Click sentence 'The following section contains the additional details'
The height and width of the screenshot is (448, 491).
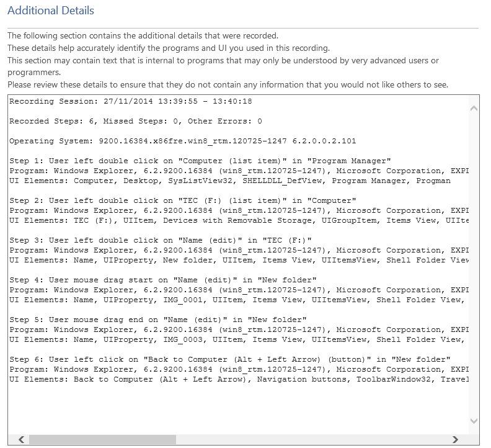tap(143, 36)
